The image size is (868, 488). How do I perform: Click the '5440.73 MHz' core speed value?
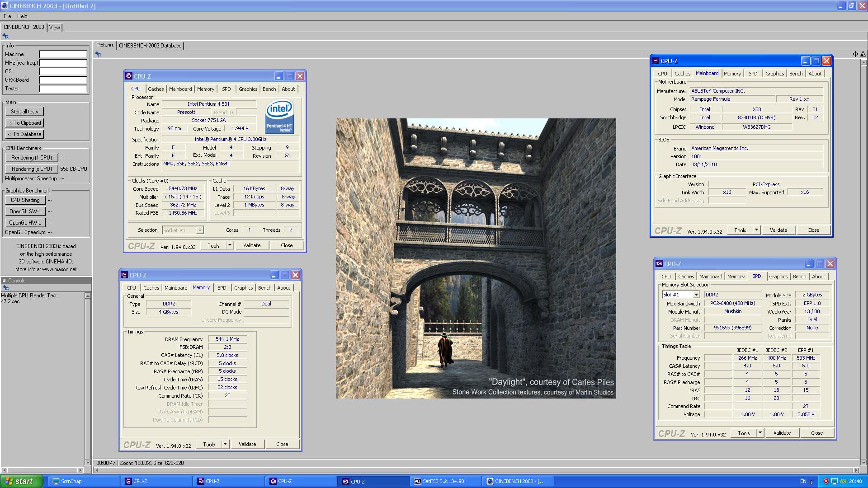tap(183, 189)
